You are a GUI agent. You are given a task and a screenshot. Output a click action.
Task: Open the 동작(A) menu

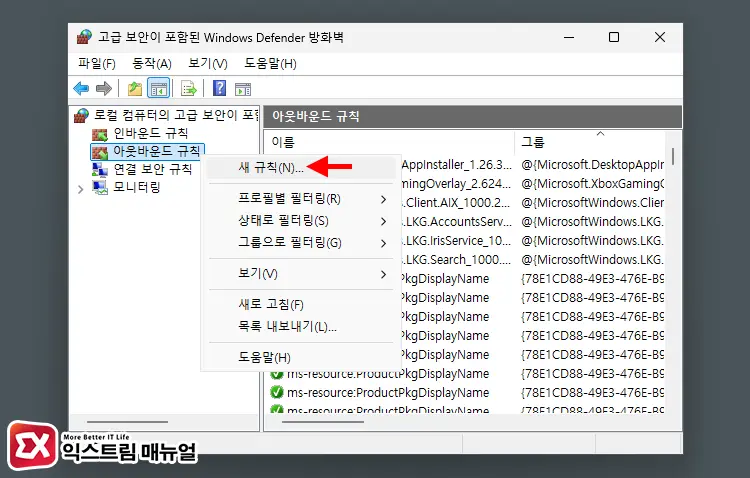[x=152, y=64]
